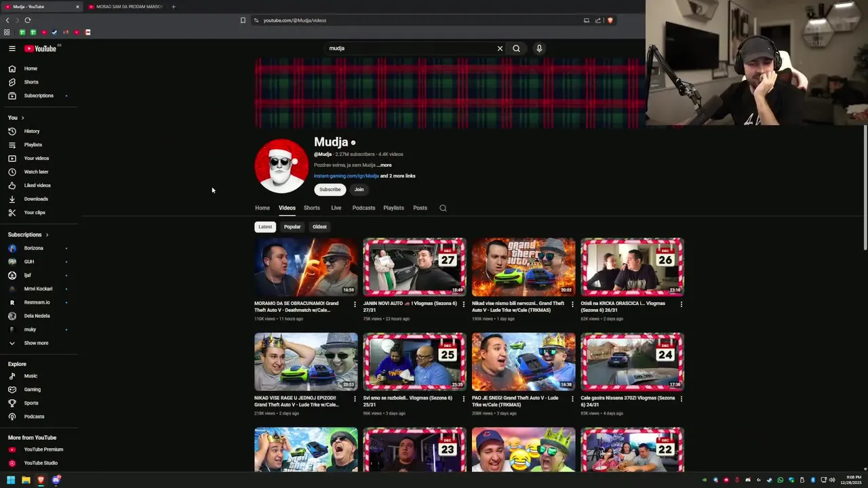Switch to the Live tab
868x488 pixels.
coord(336,208)
